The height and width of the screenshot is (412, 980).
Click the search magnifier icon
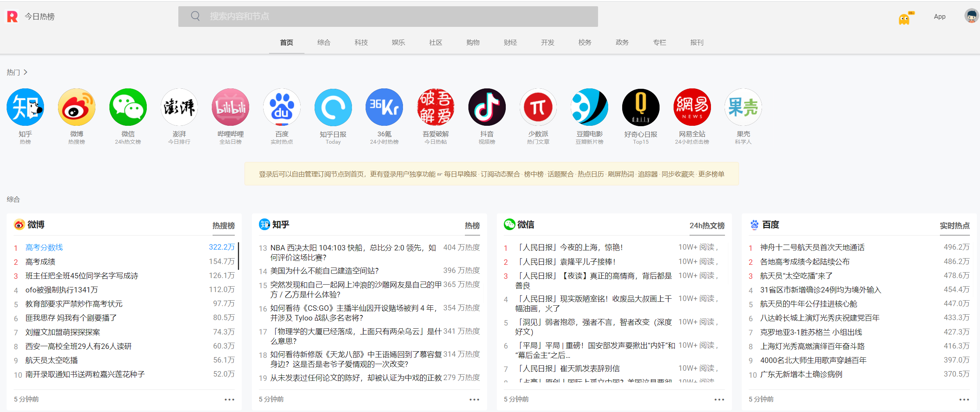point(195,16)
